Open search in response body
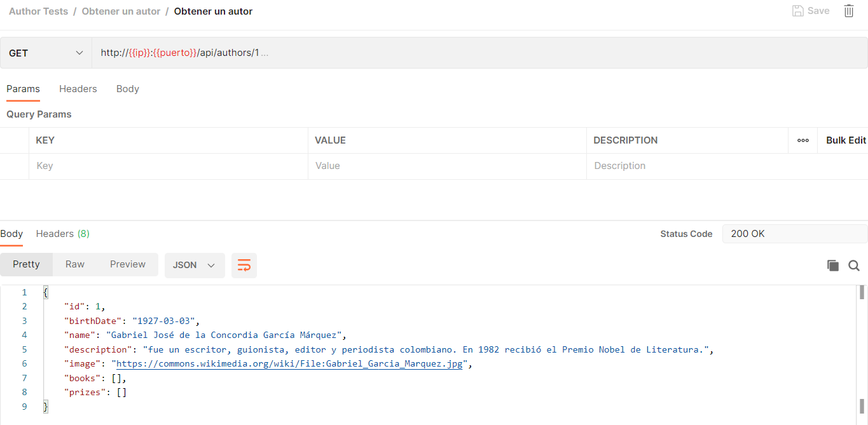 coord(854,266)
